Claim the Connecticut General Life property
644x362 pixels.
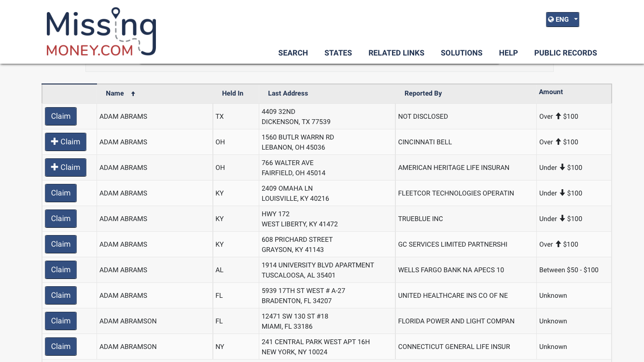click(61, 347)
